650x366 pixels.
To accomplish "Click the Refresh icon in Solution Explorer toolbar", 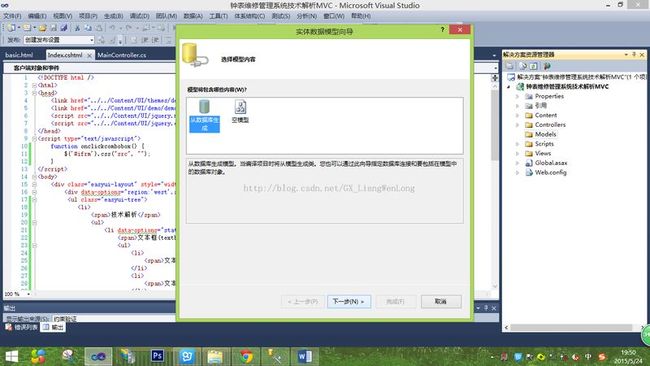I will click(x=534, y=66).
